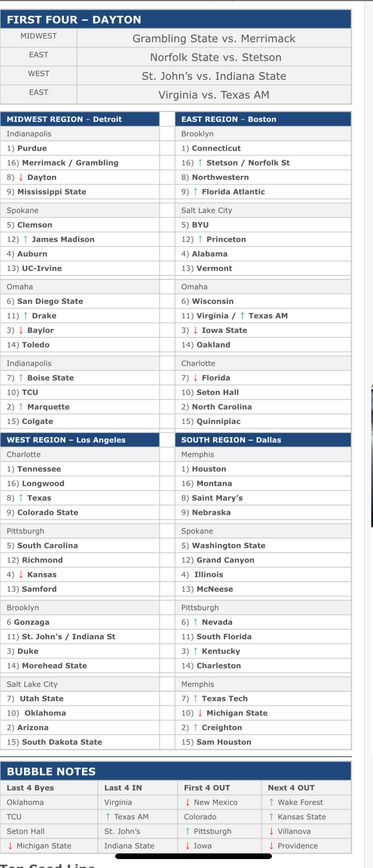
Task: Click the green up arrow beside Florida Atlantic
Action: click(x=195, y=192)
